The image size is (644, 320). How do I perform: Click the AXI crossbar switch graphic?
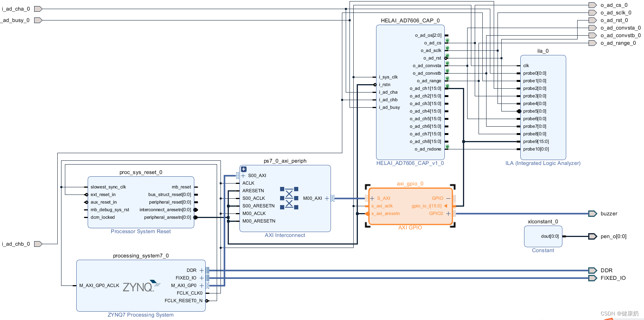[289, 198]
